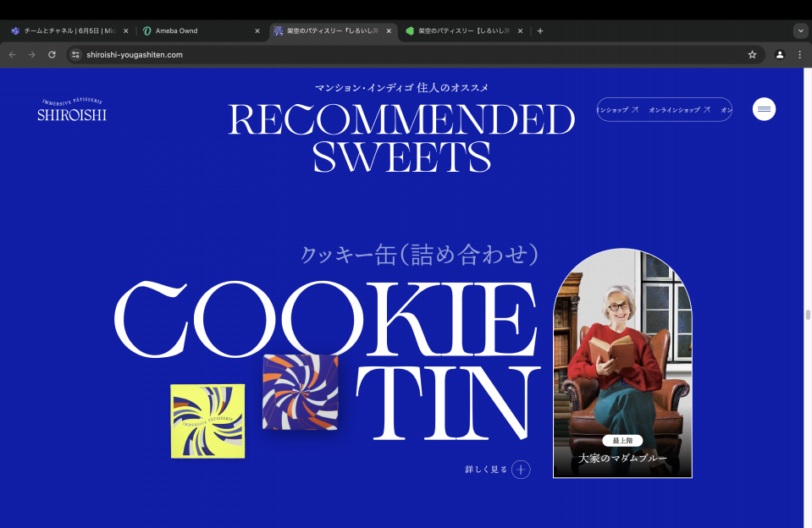812x528 pixels.
Task: Click the 詳しく見る link
Action: 486,470
